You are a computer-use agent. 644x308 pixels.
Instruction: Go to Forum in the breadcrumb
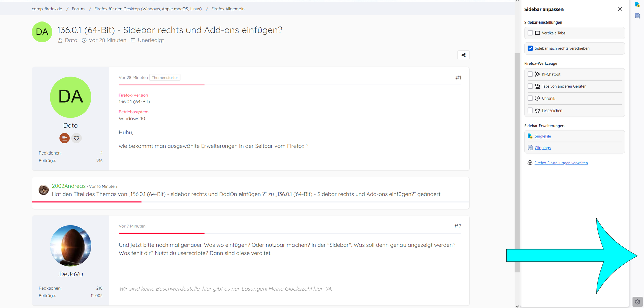coord(78,9)
